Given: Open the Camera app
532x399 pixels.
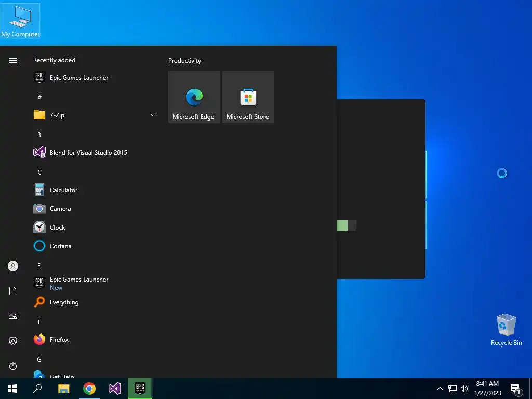Looking at the screenshot, I should tap(95, 209).
